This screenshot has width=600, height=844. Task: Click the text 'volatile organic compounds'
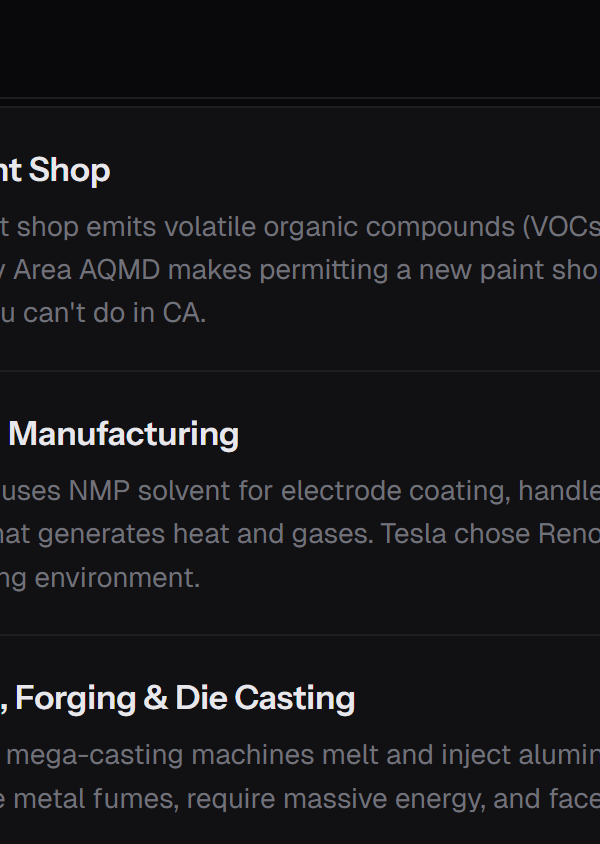click(x=339, y=227)
